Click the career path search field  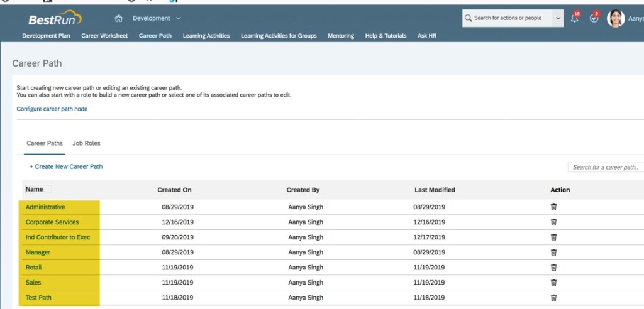click(605, 167)
